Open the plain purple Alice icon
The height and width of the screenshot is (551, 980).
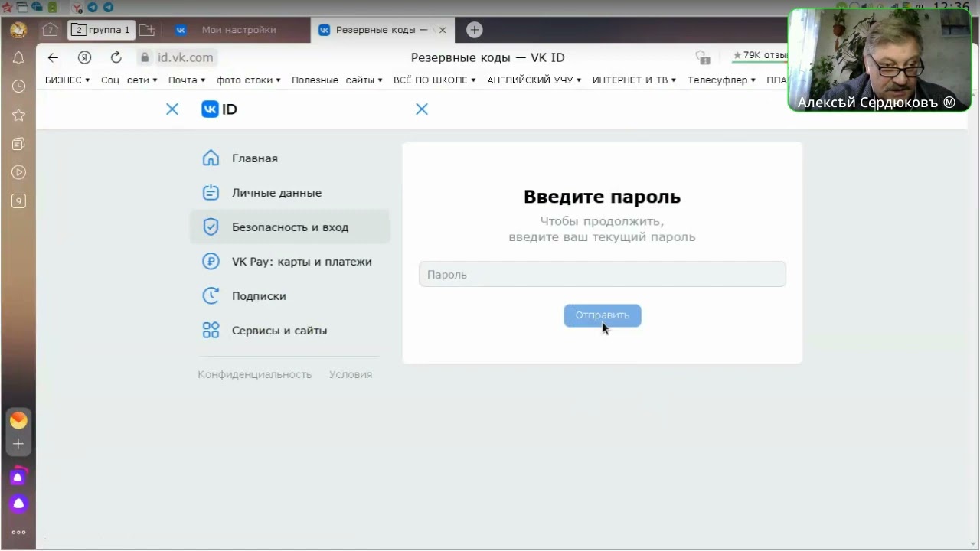[x=18, y=504]
